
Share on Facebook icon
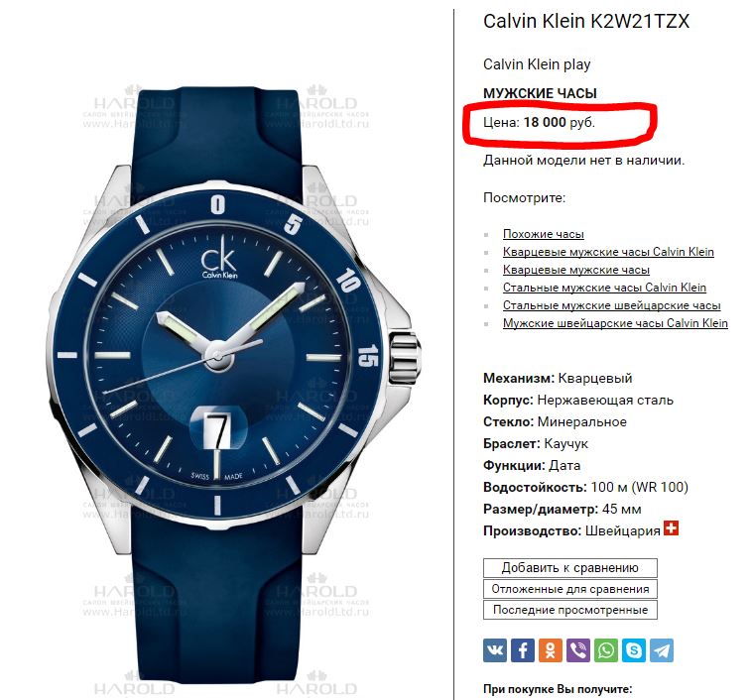coord(523,650)
